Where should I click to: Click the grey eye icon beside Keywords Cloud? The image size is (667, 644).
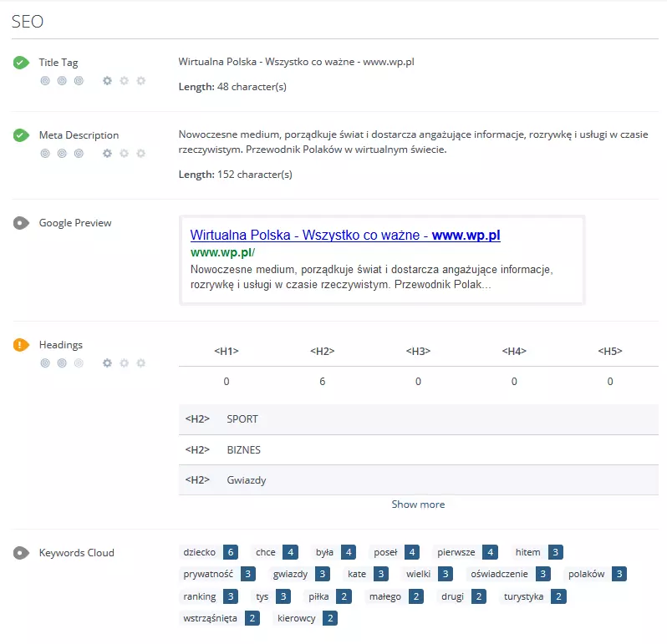coord(21,553)
